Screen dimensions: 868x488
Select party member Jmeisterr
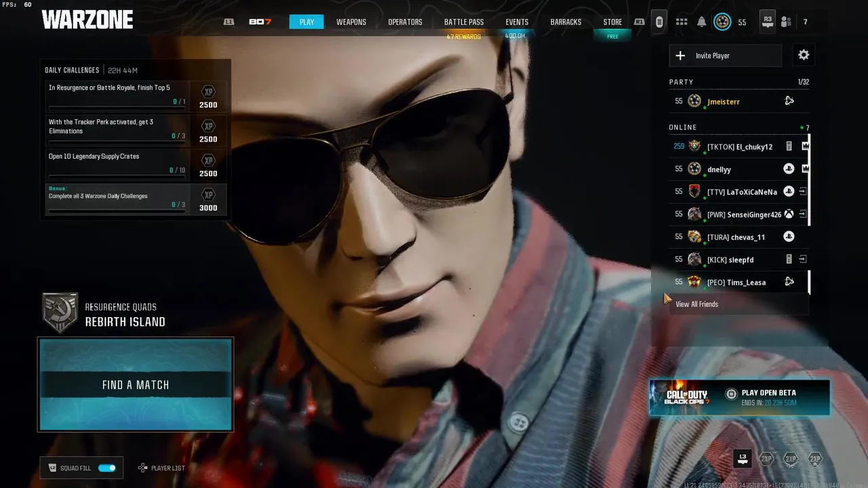[739, 101]
